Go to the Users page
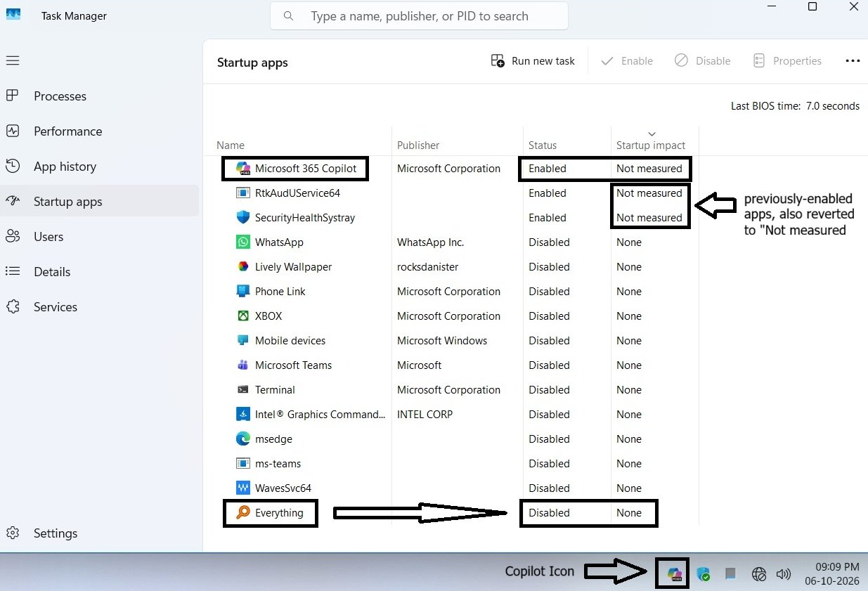Screen dimensions: 868x591 coord(48,237)
